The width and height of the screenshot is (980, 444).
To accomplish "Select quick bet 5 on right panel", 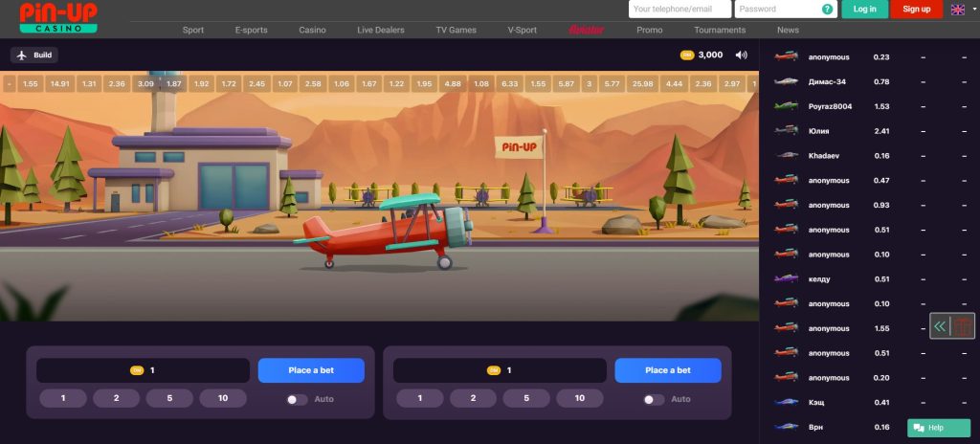I will coord(526,398).
